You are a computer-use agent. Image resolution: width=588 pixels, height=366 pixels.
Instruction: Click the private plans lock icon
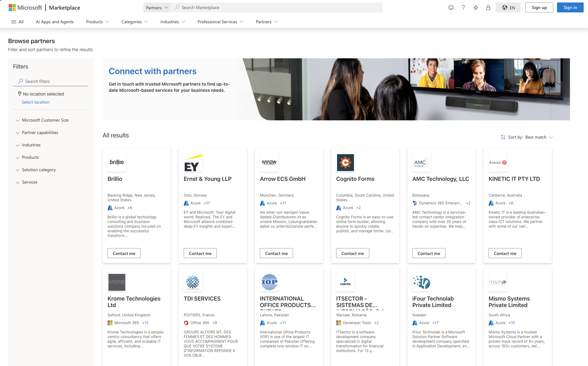pyautogui.click(x=488, y=7)
